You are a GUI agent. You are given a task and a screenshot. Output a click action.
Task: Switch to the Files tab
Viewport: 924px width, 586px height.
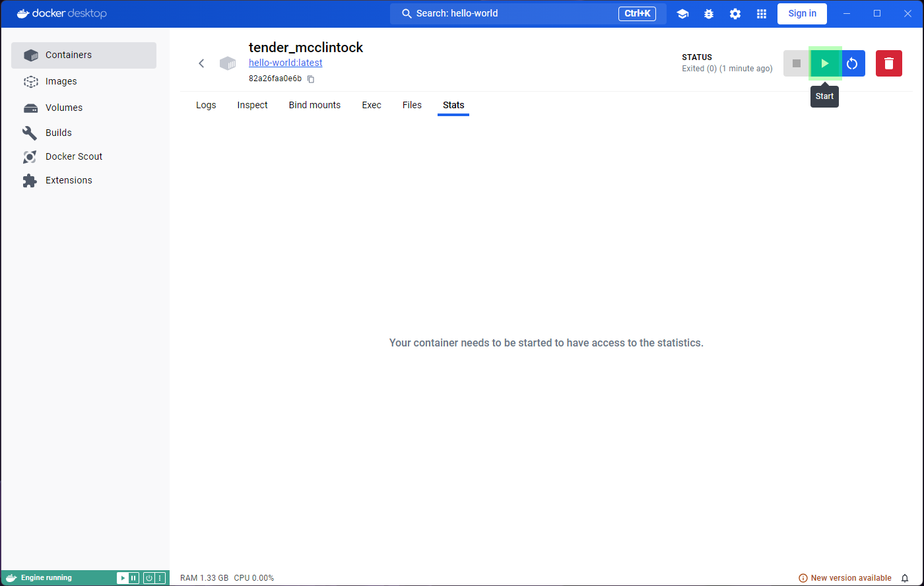(x=412, y=105)
